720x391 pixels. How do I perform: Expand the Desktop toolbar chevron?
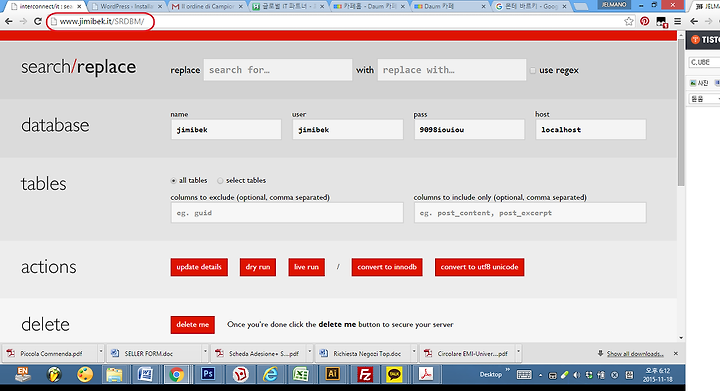pyautogui.click(x=507, y=369)
